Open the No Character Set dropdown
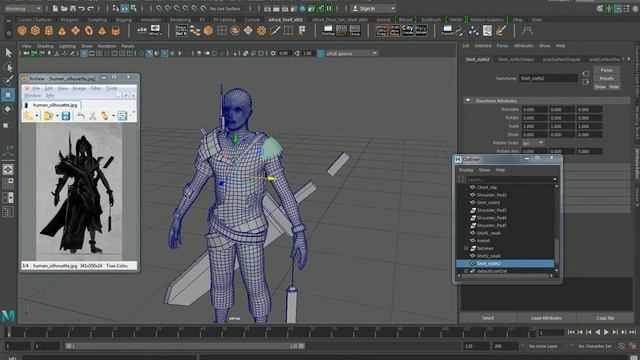The height and width of the screenshot is (360, 640). [595, 346]
